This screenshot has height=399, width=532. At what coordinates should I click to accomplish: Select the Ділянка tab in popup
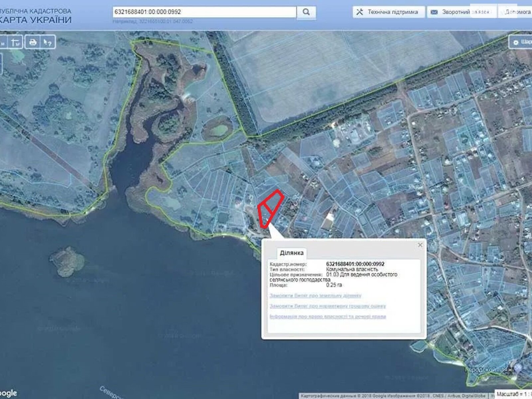(292, 253)
